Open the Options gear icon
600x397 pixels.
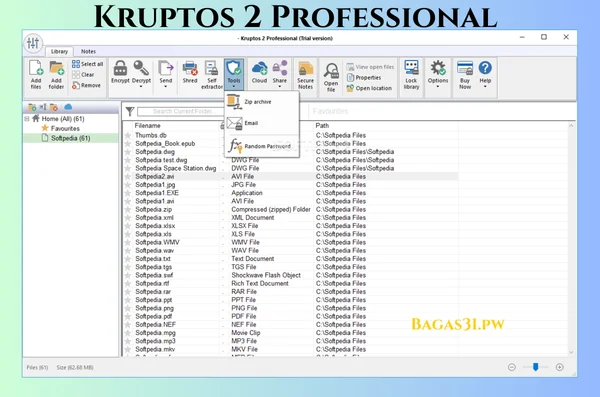pos(438,68)
